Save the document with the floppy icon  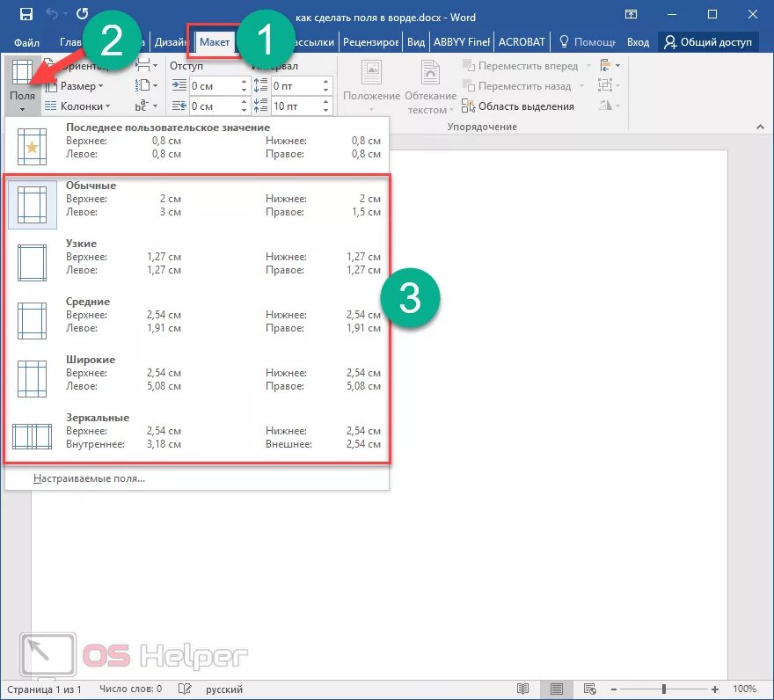(26, 14)
